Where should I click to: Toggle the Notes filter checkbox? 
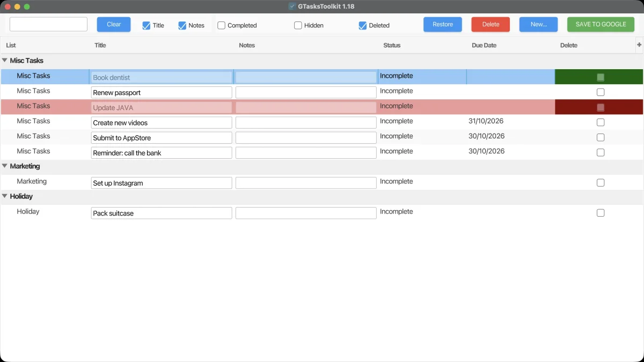click(182, 25)
